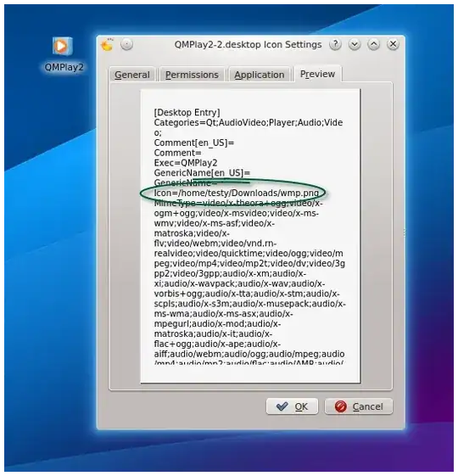The image size is (458, 476).
Task: Minimize the dialog with the down chevron
Action: click(355, 45)
